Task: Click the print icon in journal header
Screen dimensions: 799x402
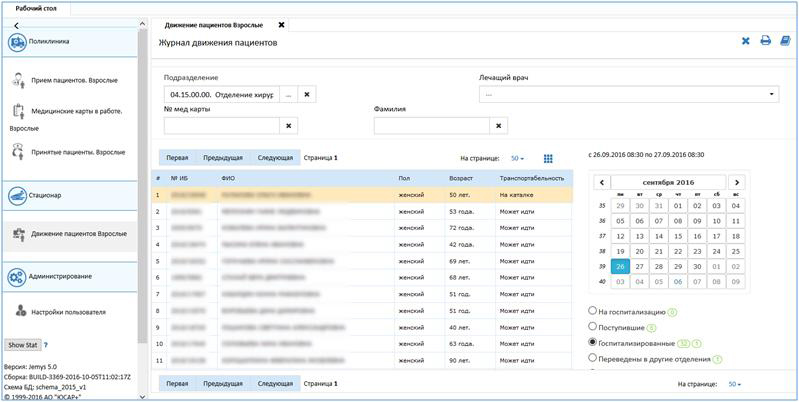Action: [765, 41]
